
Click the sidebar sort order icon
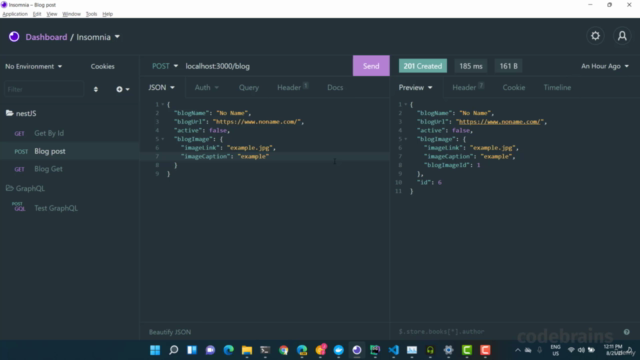pyautogui.click(x=96, y=89)
